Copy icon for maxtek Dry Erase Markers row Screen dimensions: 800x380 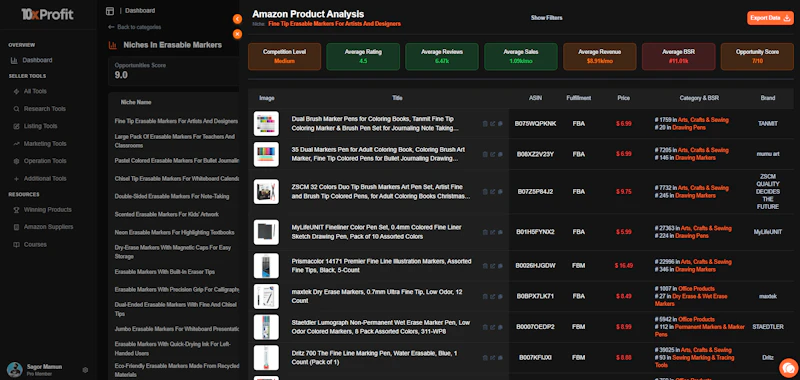tap(485, 296)
